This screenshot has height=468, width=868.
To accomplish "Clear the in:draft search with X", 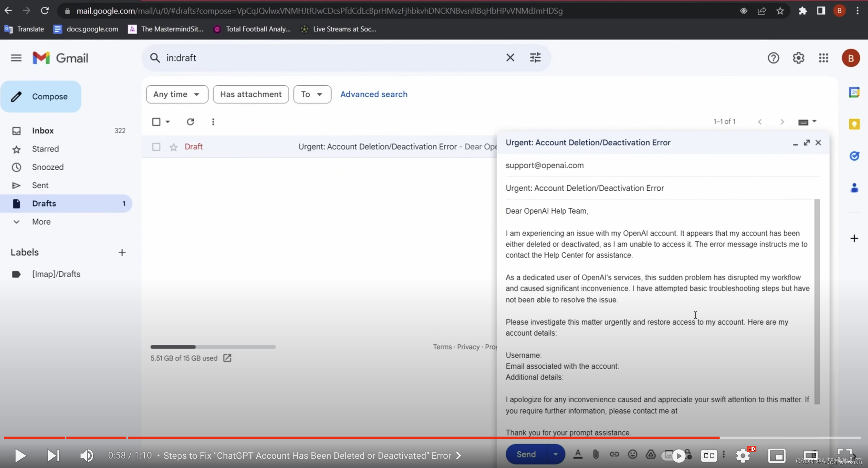I will pyautogui.click(x=510, y=58).
